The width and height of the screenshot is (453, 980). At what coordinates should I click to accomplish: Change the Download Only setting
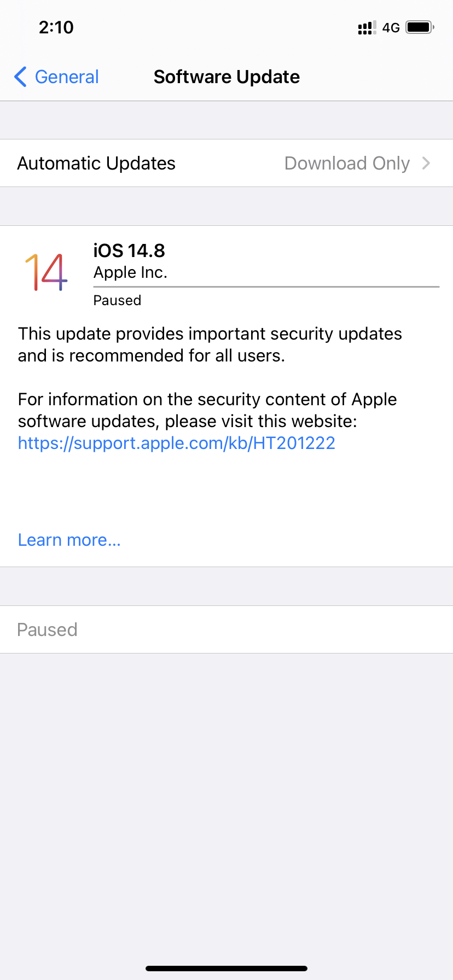coord(347,163)
